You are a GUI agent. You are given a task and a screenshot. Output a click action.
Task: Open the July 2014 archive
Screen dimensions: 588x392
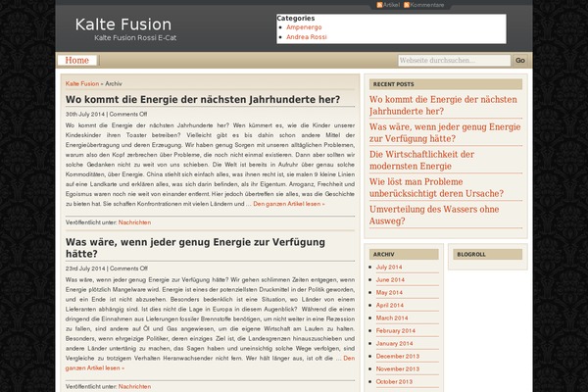(389, 268)
